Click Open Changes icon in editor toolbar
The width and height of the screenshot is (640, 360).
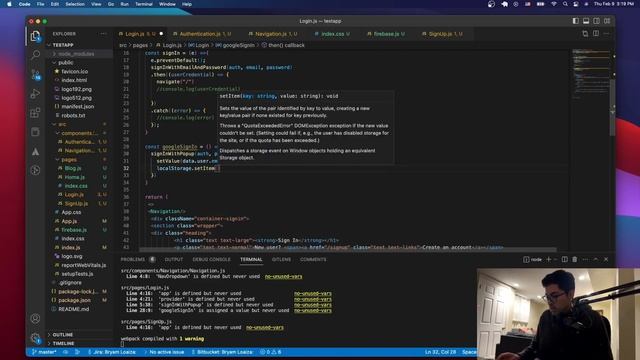[585, 34]
